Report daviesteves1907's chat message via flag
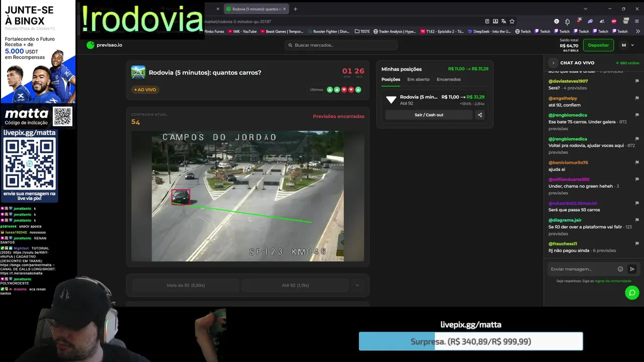The width and height of the screenshot is (644, 362). click(x=637, y=81)
